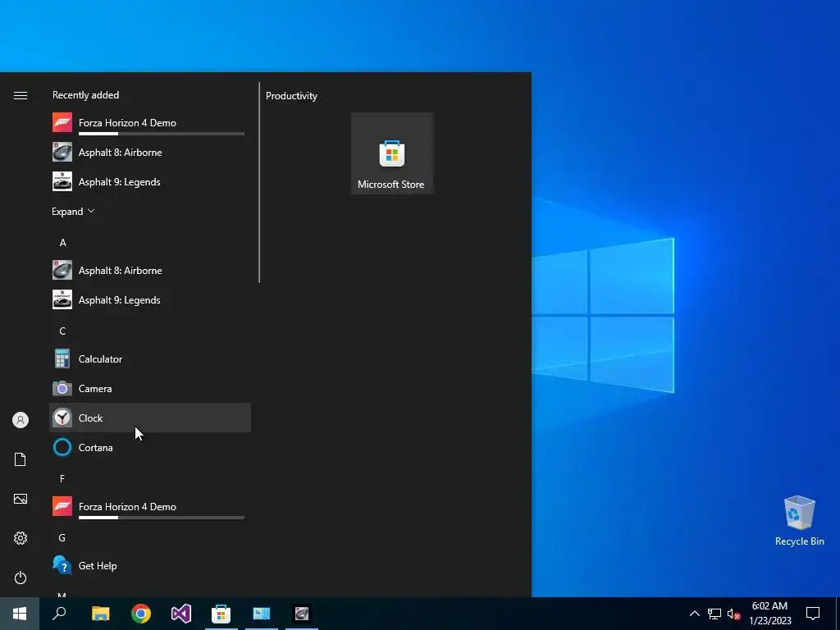Image resolution: width=840 pixels, height=630 pixels.
Task: Click the Windows Start button on the taskbar
Action: pyautogui.click(x=20, y=614)
